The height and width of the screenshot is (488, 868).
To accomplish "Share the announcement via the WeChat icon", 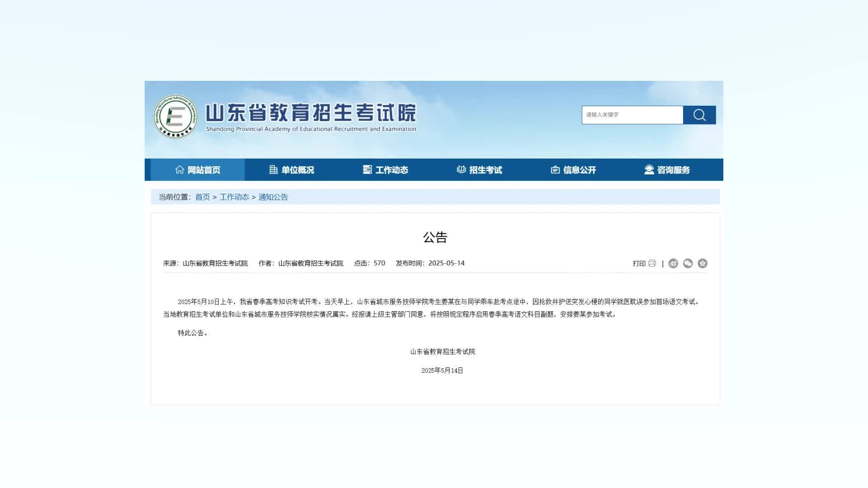I will pyautogui.click(x=688, y=263).
